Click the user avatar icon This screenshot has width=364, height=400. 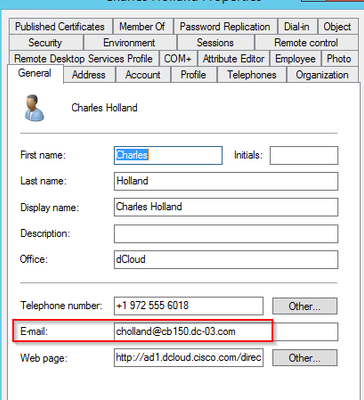[34, 108]
